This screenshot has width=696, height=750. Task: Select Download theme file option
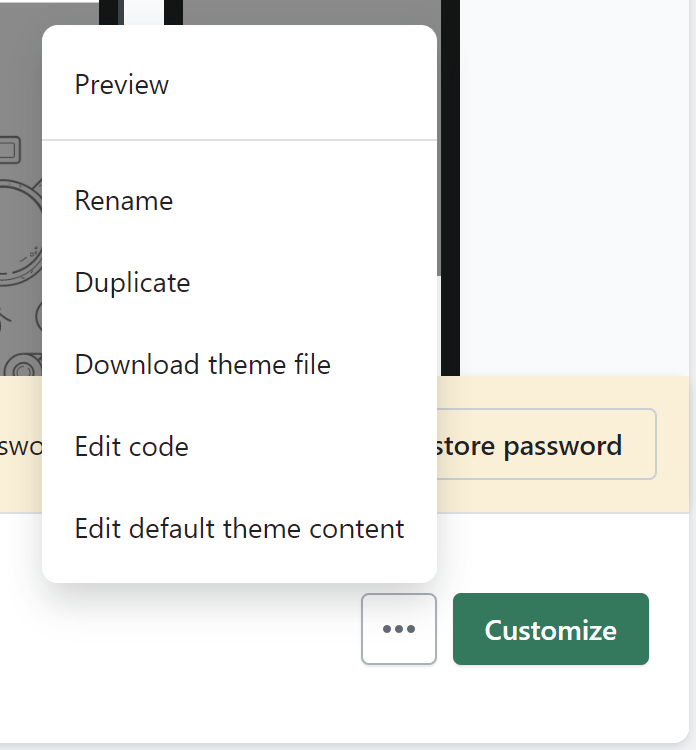[x=239, y=364]
